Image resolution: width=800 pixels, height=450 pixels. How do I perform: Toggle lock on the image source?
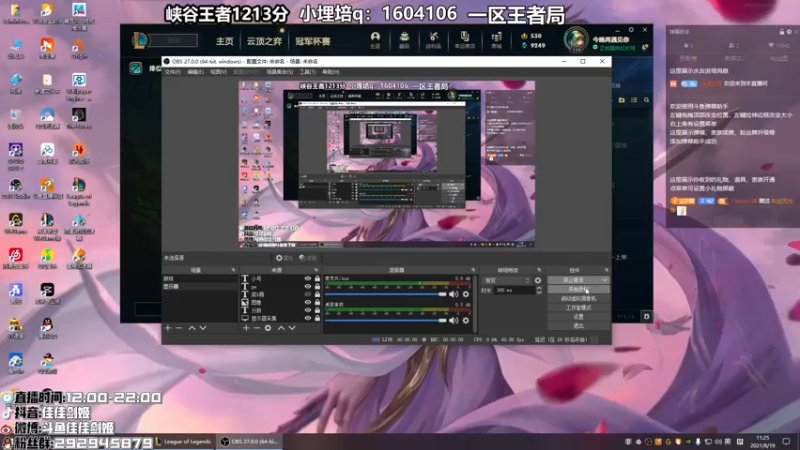(x=317, y=303)
